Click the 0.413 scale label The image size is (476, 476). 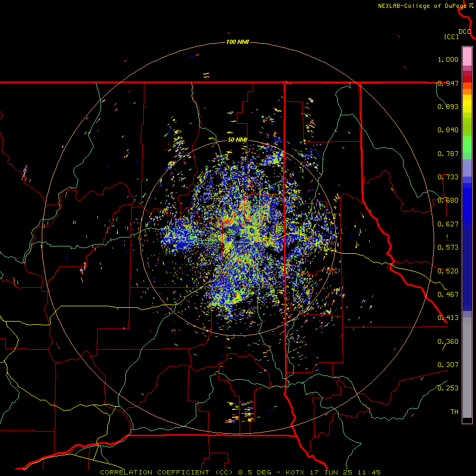[x=448, y=318]
